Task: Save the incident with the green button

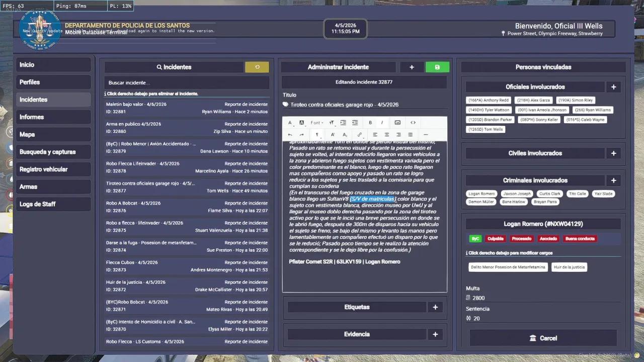Action: [x=437, y=67]
